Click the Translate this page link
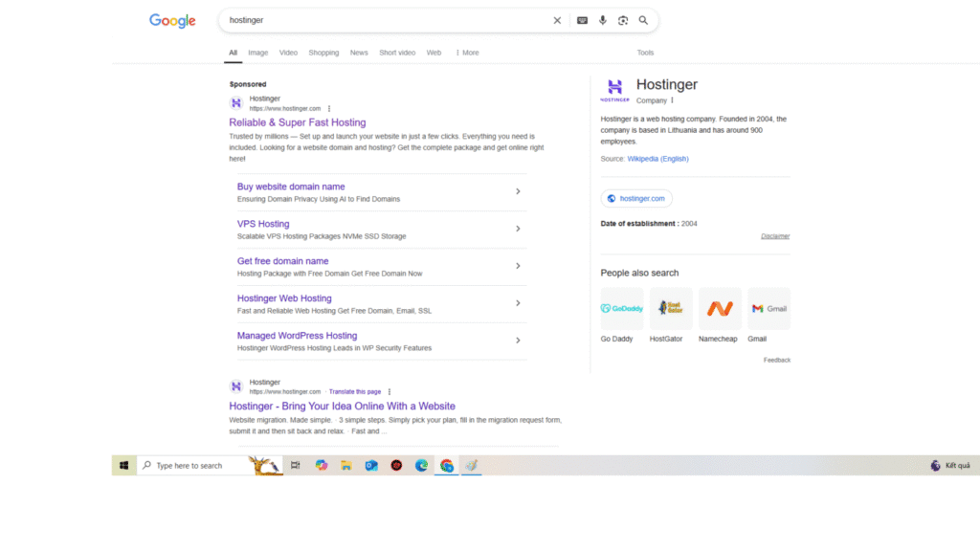The image size is (980, 551). click(x=355, y=391)
